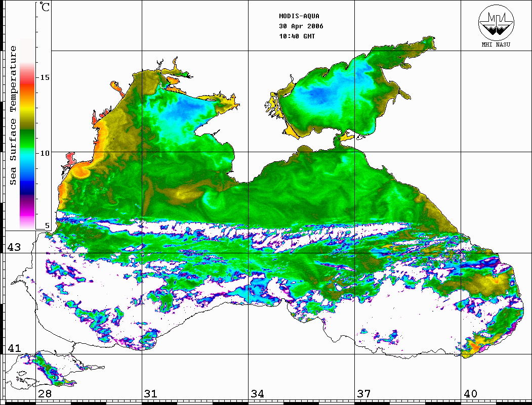The height and width of the screenshot is (405, 532).
Task: Click the "Sea Surface Temperature" vertical label
Action: coord(13,115)
